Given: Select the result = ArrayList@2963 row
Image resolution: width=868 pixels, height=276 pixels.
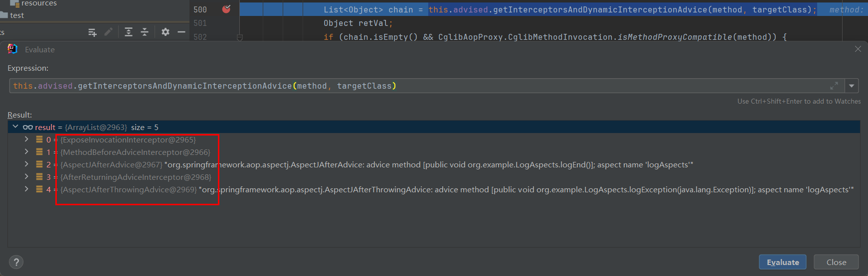Looking at the screenshot, I should tap(434, 127).
